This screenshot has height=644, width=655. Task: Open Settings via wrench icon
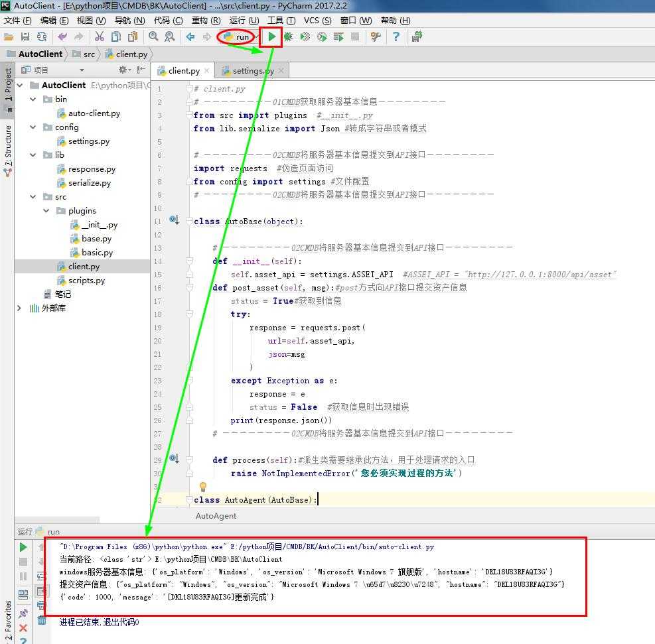(376, 36)
